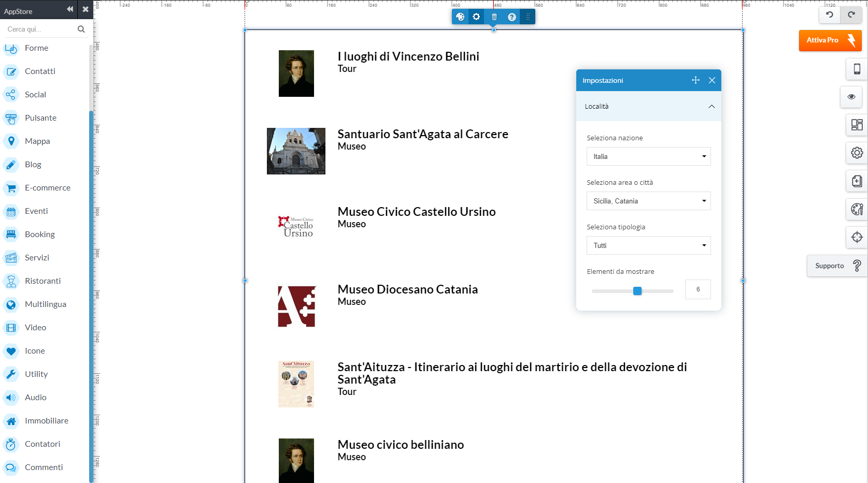Click the style palette icon in element toolbar

click(x=460, y=17)
